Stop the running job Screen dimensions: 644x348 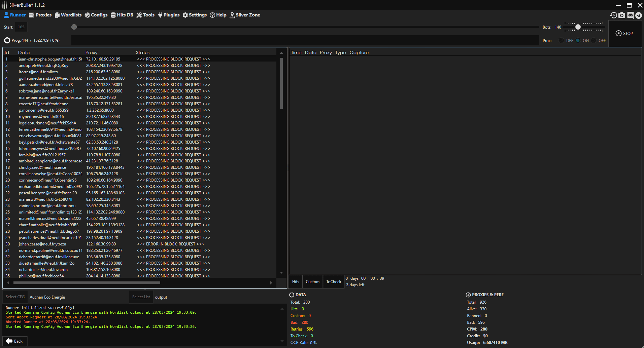[624, 33]
